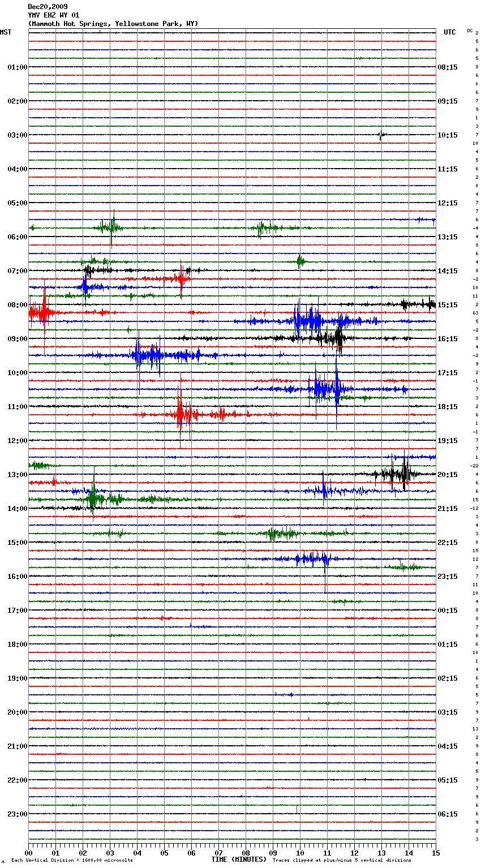
Task: Click the "Each Vertical Division = 1600.00 microvolts" note
Action: pyautogui.click(x=72, y=861)
